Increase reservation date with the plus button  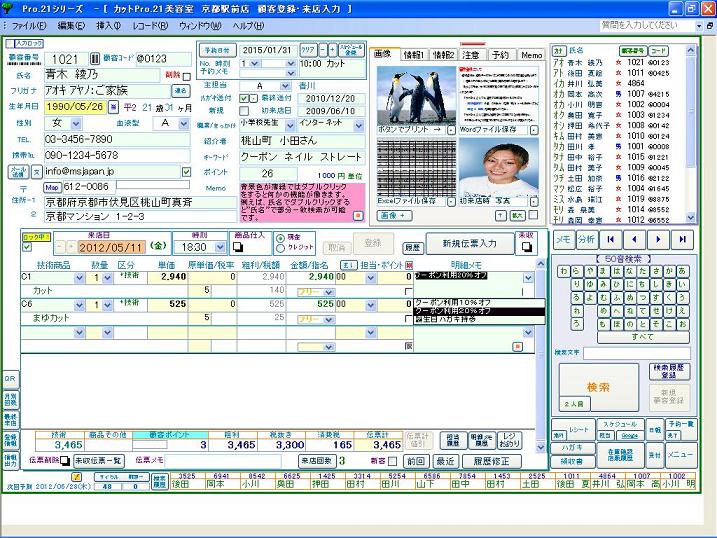(x=332, y=50)
